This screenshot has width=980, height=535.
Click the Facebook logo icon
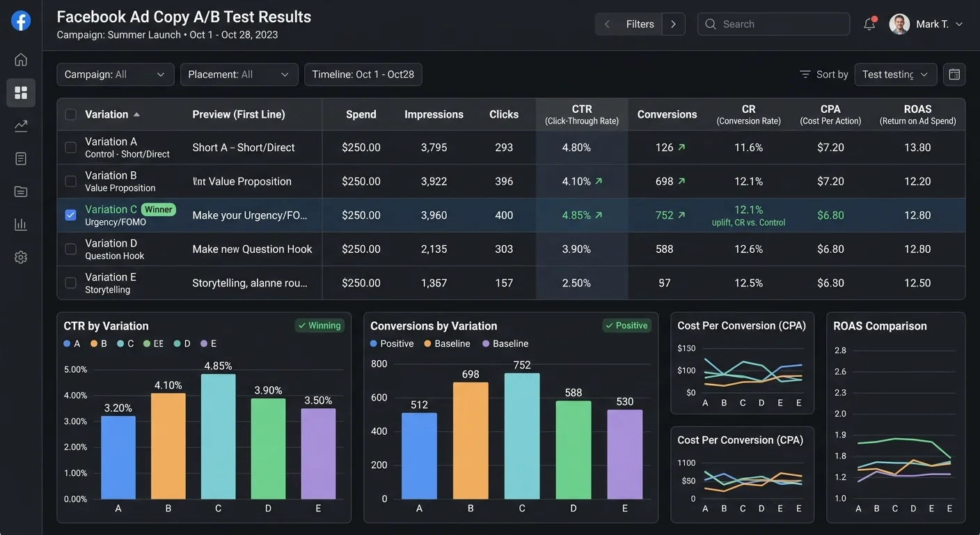click(x=21, y=21)
